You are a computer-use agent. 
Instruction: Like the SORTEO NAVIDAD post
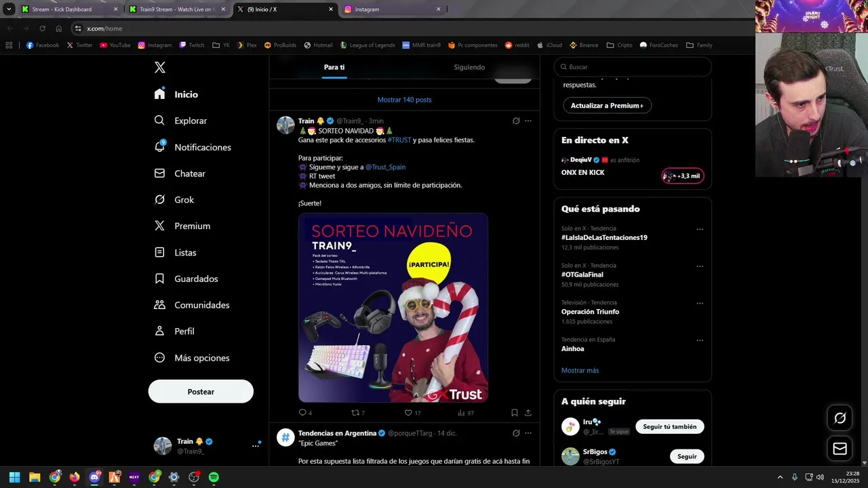tap(412, 413)
